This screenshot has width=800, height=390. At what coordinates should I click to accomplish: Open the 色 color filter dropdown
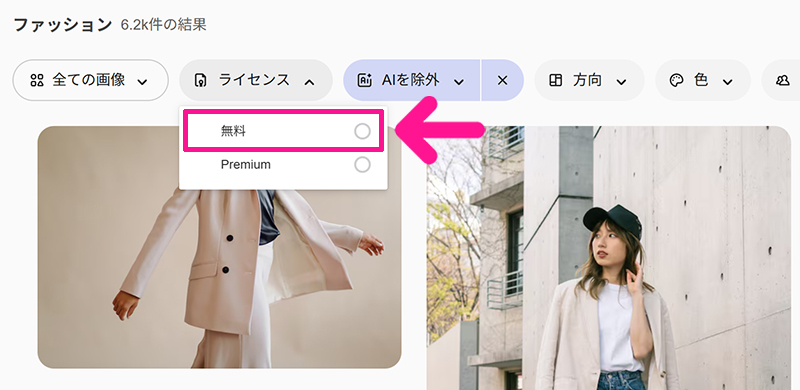tap(703, 80)
